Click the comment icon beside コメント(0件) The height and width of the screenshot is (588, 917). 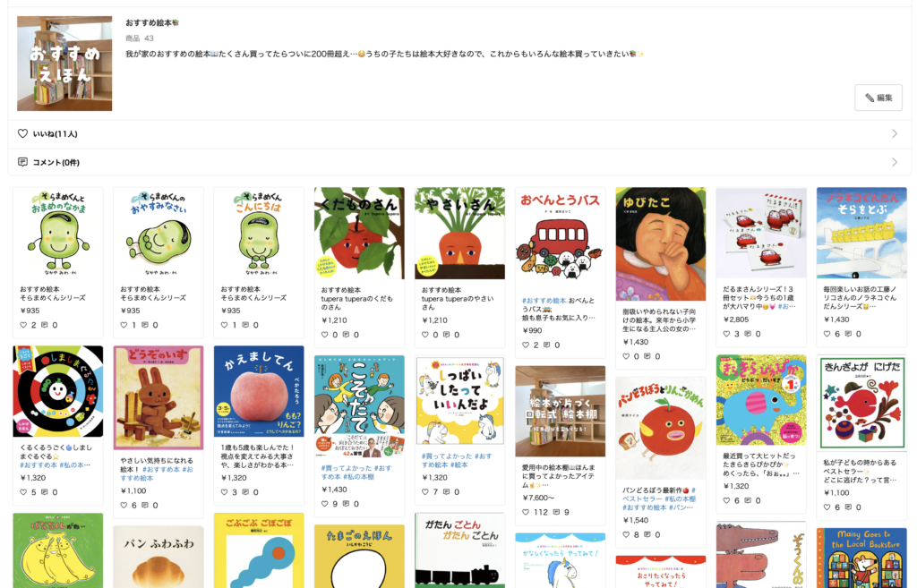click(x=22, y=162)
